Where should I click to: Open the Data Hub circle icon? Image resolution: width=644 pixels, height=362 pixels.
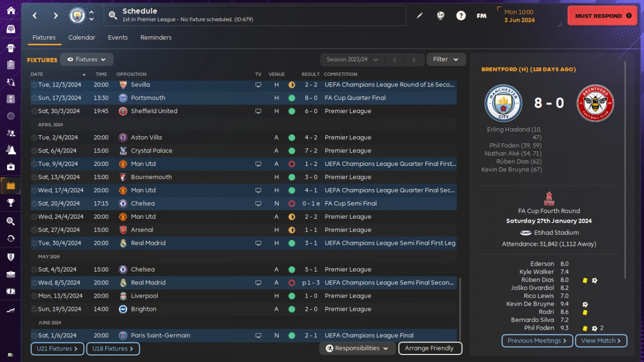(11, 116)
